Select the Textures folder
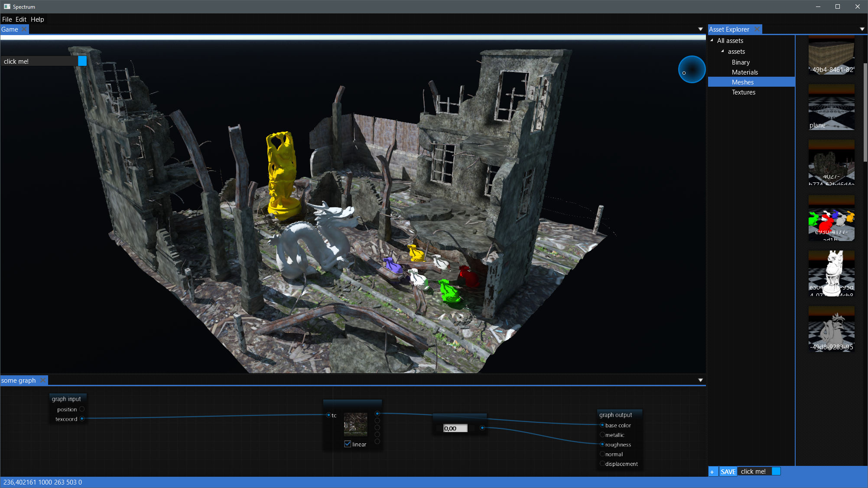This screenshot has height=488, width=868. click(743, 92)
